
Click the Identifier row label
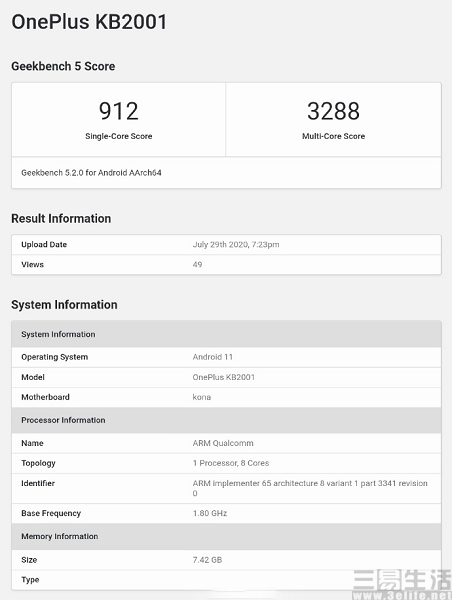coord(38,483)
